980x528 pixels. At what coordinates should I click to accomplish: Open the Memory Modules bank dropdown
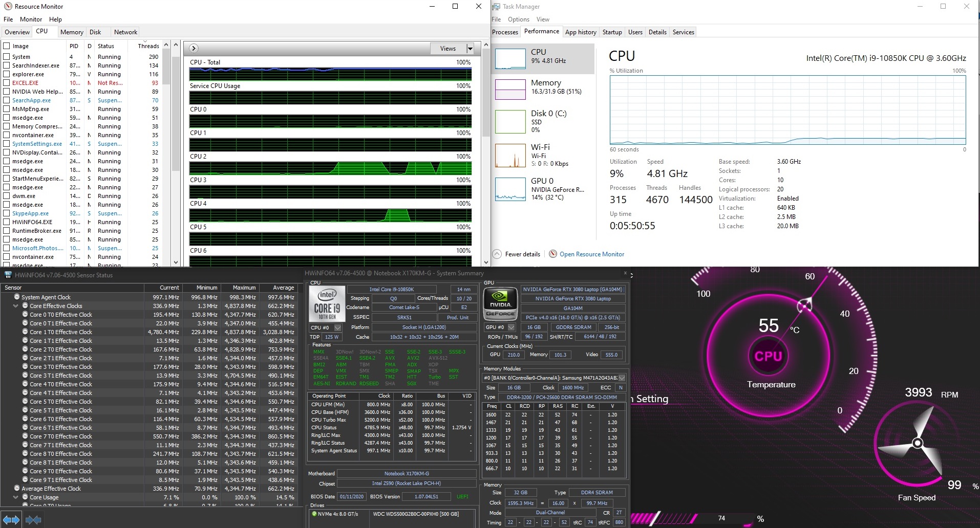622,378
